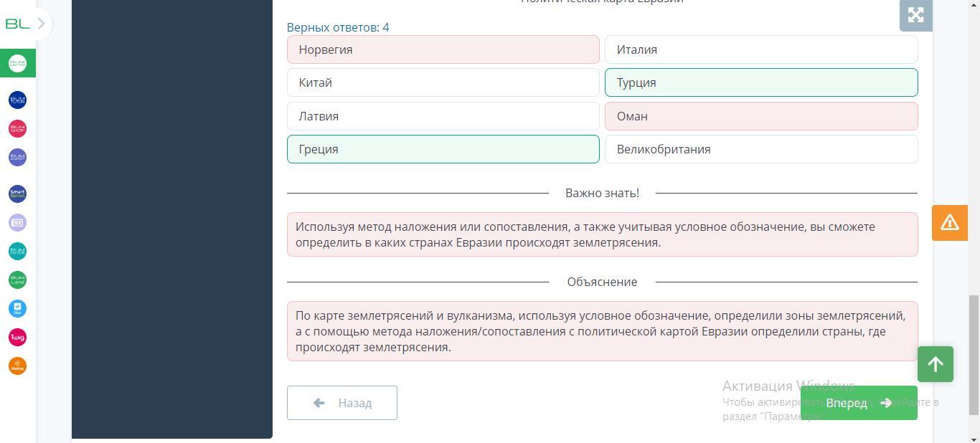
Task: Select the answer option Норвегия
Action: [x=443, y=49]
